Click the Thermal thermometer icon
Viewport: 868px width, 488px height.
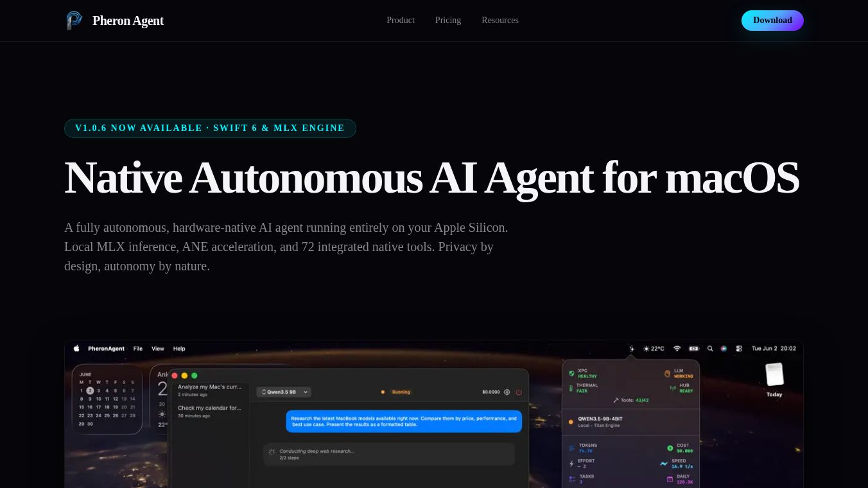pyautogui.click(x=572, y=388)
